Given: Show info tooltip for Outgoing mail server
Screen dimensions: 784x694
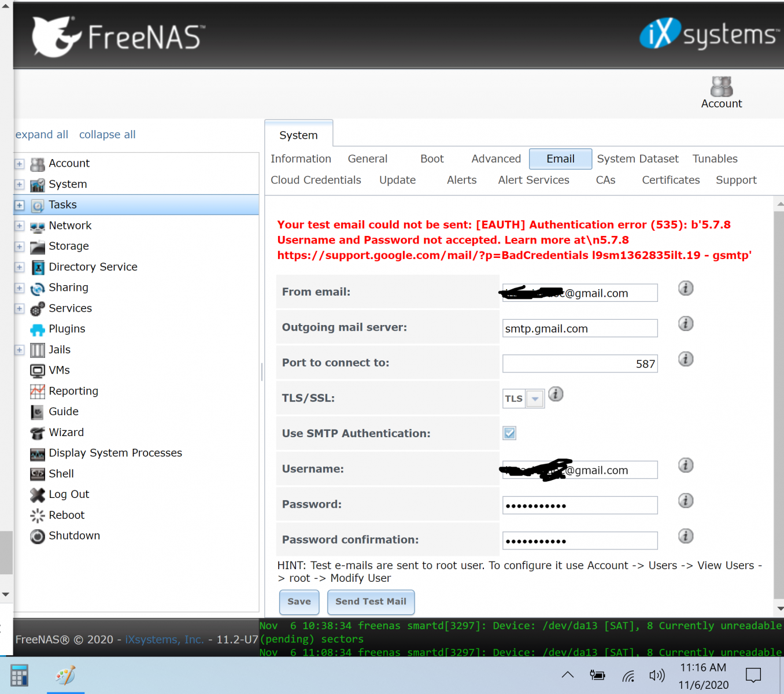Looking at the screenshot, I should (686, 323).
